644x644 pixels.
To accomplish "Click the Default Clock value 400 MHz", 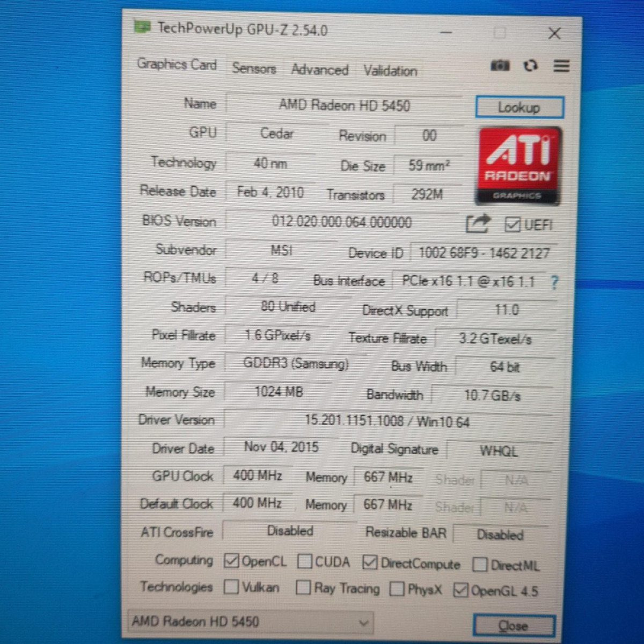I will tap(257, 503).
